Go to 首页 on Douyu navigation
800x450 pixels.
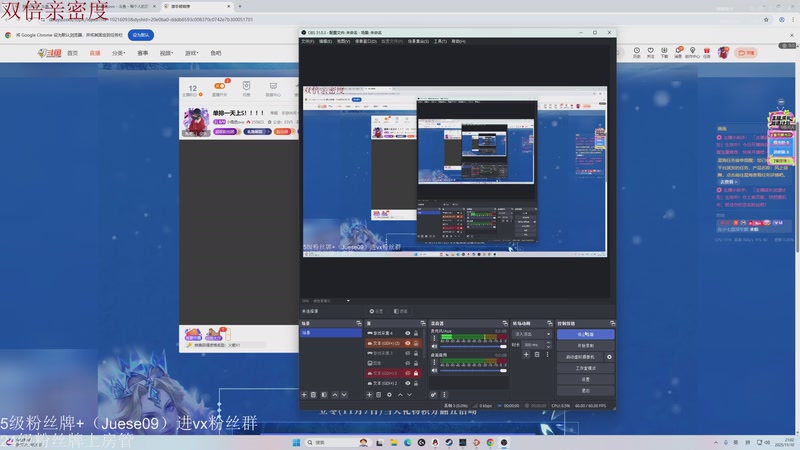[x=72, y=53]
